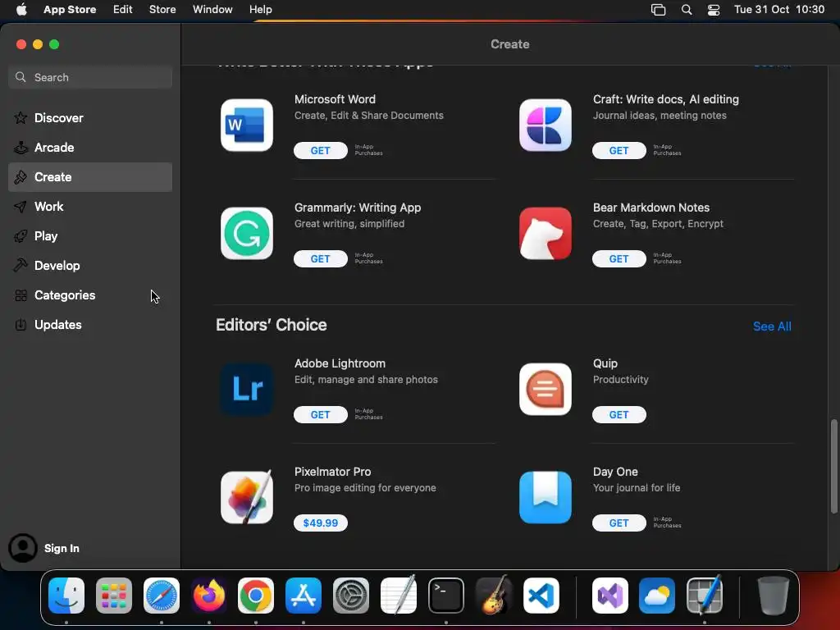Open the Window menu

212,9
